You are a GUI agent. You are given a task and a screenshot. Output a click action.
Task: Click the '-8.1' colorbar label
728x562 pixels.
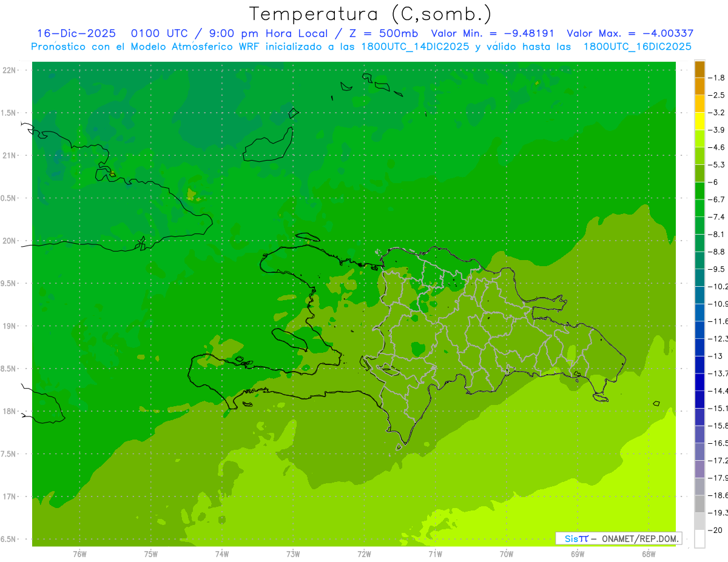click(x=718, y=234)
